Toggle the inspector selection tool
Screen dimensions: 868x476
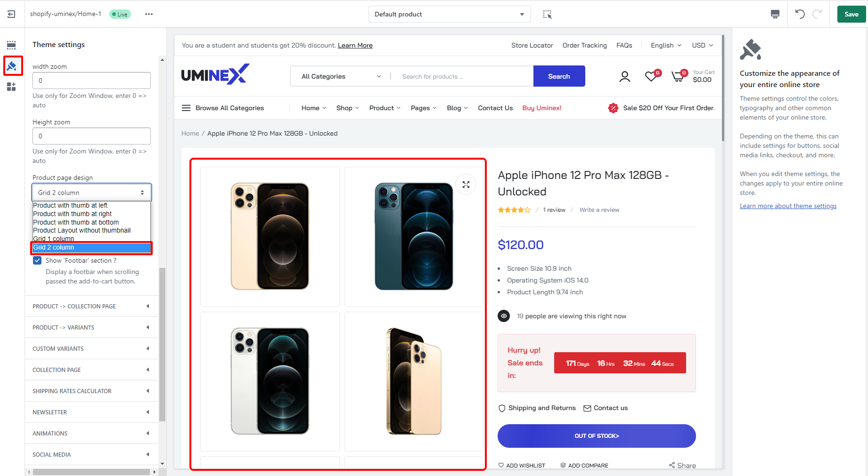coord(547,14)
